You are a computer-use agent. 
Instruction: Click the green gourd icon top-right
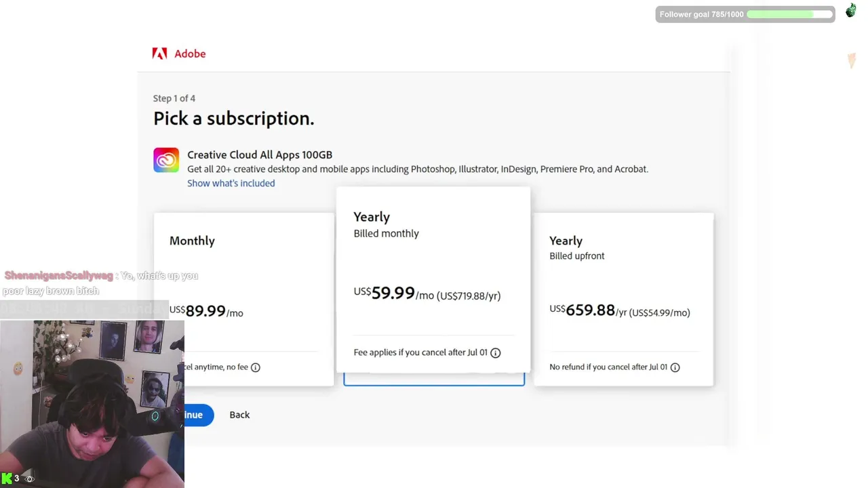click(850, 10)
